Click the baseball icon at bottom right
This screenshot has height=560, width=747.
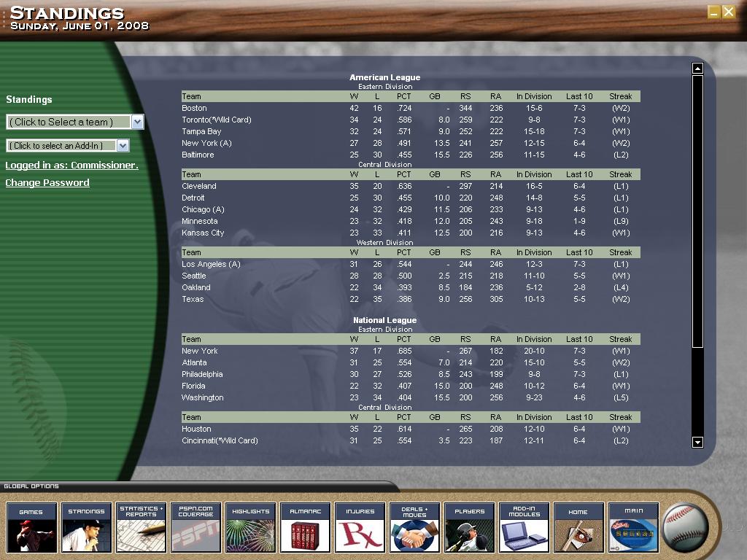tap(686, 528)
